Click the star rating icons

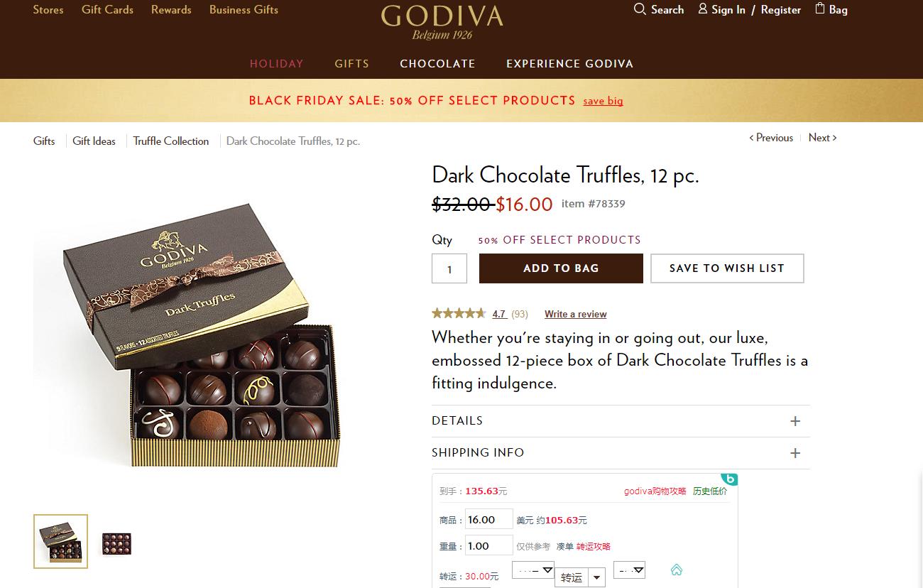tap(459, 313)
